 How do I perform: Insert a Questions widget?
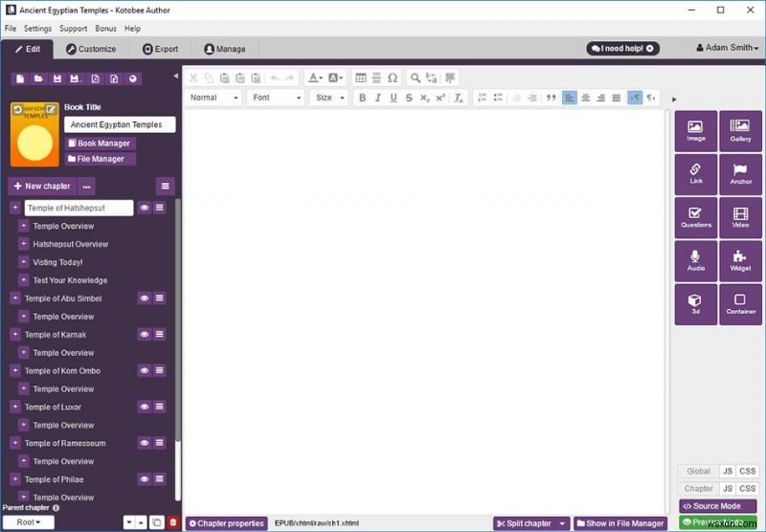pyautogui.click(x=696, y=218)
